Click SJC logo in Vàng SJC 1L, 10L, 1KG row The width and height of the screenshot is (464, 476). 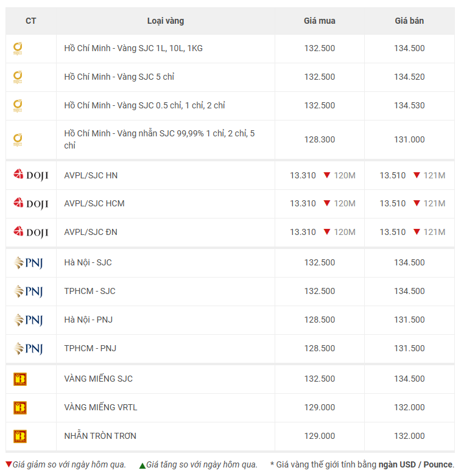[18, 49]
